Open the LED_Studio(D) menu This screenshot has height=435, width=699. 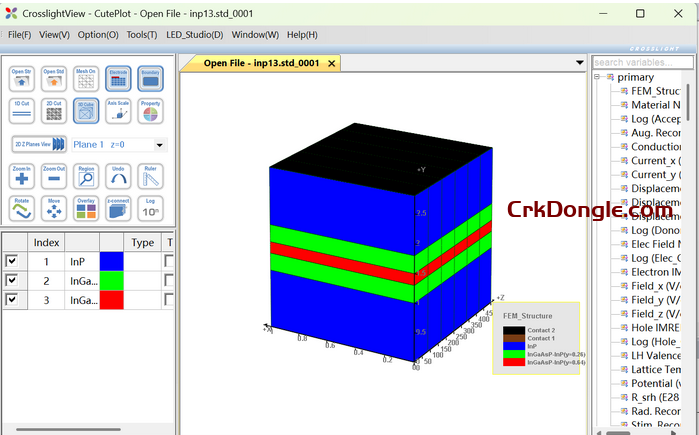coord(194,34)
